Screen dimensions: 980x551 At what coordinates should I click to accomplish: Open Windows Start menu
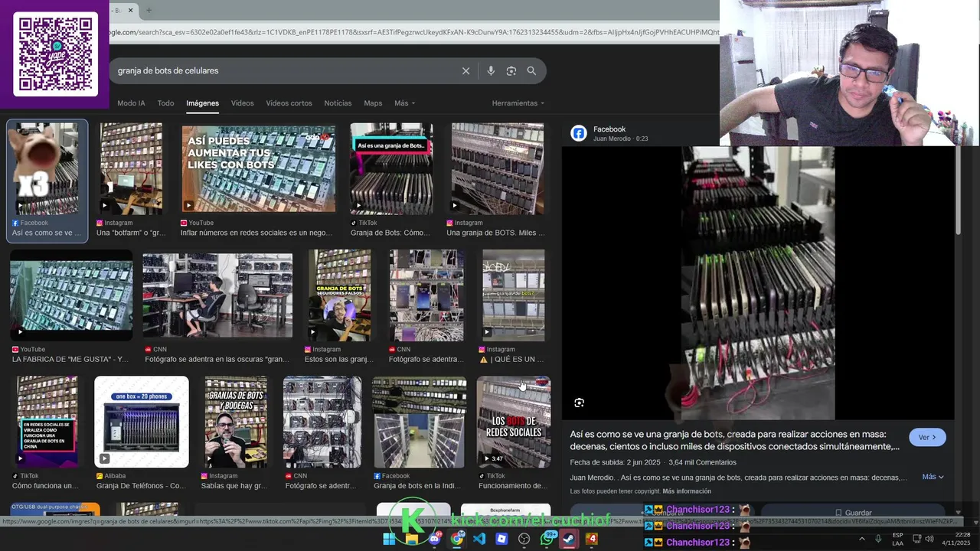(x=389, y=539)
